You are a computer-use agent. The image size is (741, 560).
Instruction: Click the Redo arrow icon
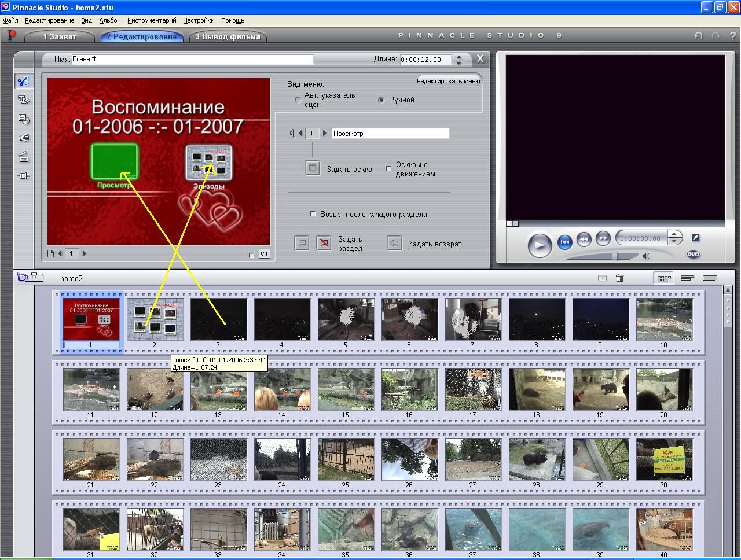tap(716, 36)
